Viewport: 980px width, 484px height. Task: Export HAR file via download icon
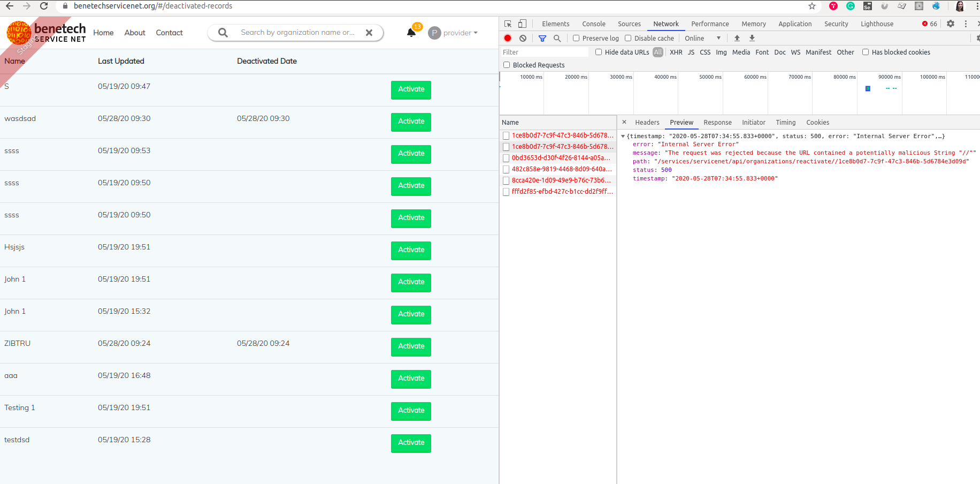coord(752,38)
